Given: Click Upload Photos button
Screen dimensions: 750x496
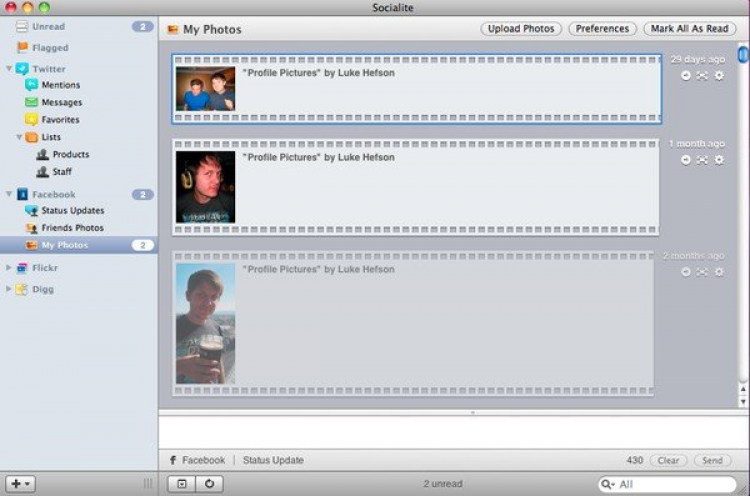Looking at the screenshot, I should [521, 29].
